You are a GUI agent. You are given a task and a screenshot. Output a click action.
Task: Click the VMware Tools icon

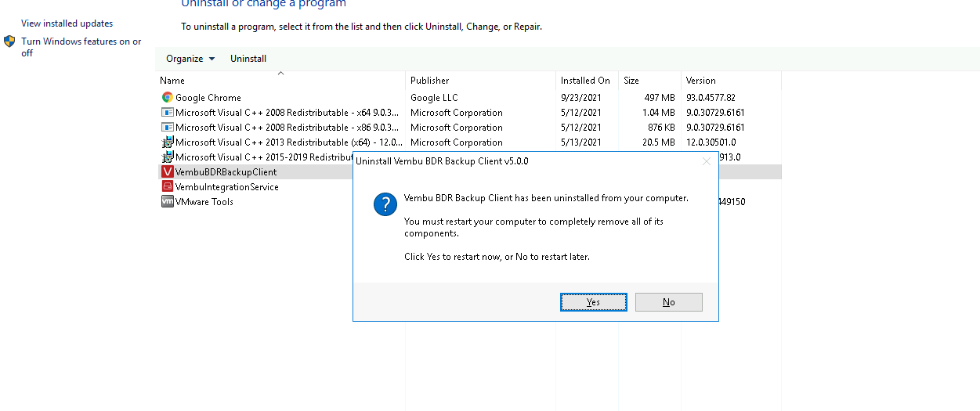pyautogui.click(x=167, y=202)
